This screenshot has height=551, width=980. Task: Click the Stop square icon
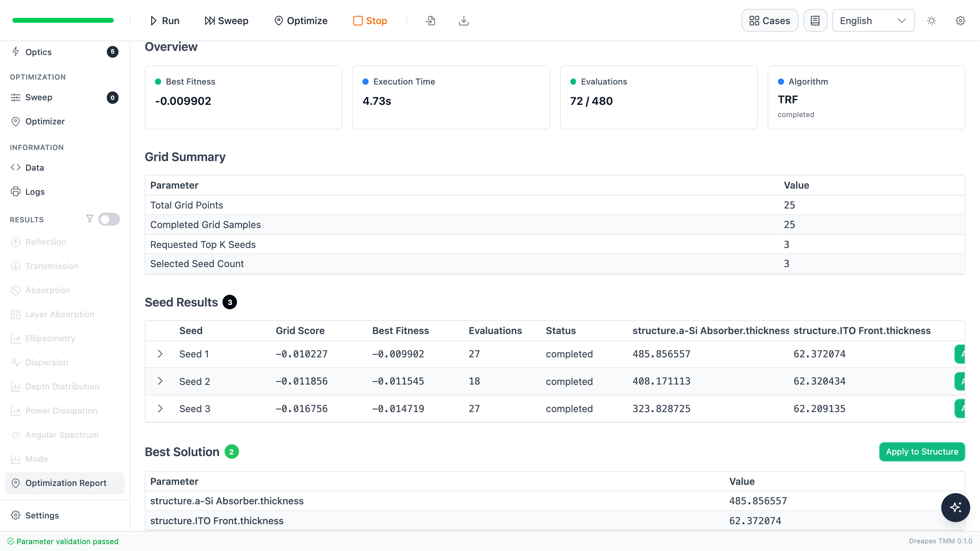[x=358, y=21]
